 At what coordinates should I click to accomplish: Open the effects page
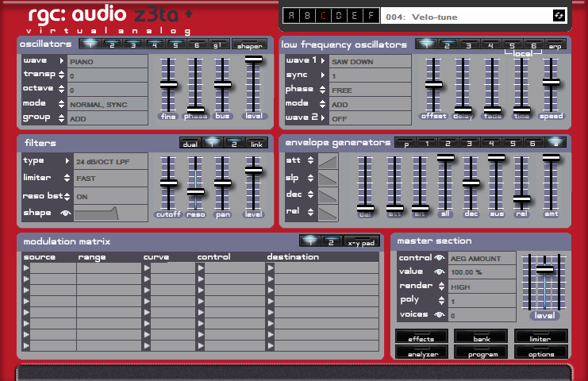pyautogui.click(x=421, y=337)
